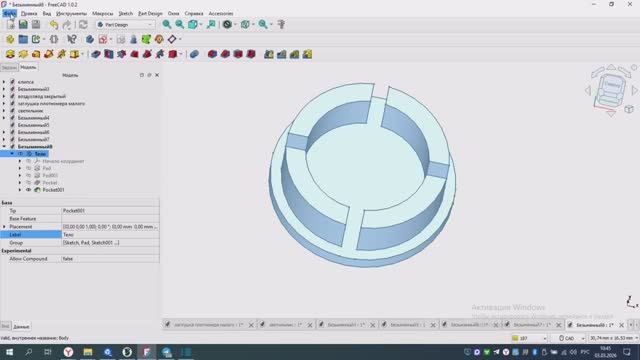Select the Mirrored transform tool
The image size is (640, 360).
click(x=269, y=54)
